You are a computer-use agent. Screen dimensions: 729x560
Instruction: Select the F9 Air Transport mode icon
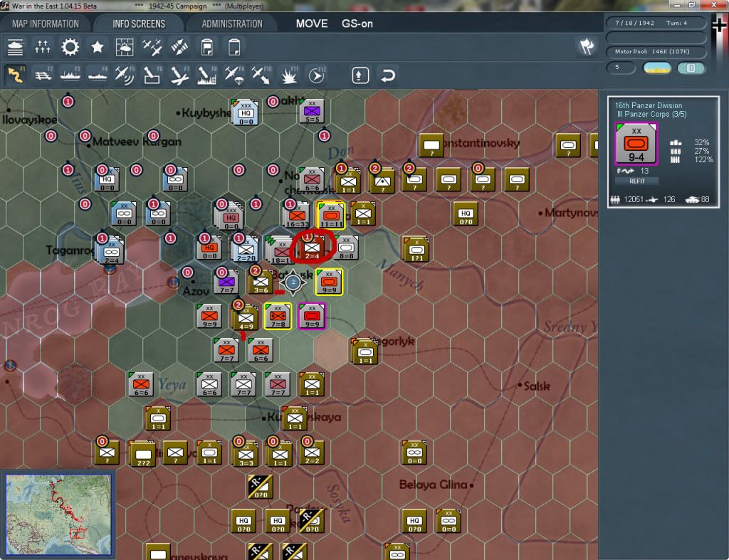pyautogui.click(x=234, y=75)
